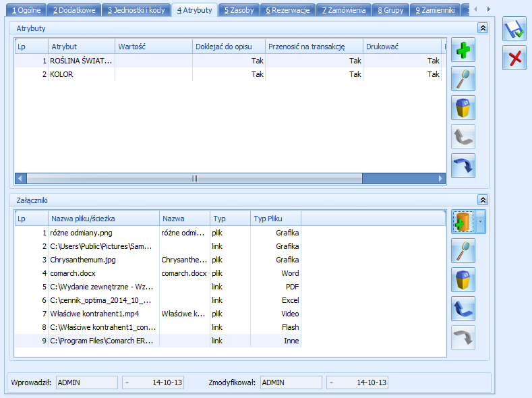Add new attribute with green plus icon

[463, 50]
